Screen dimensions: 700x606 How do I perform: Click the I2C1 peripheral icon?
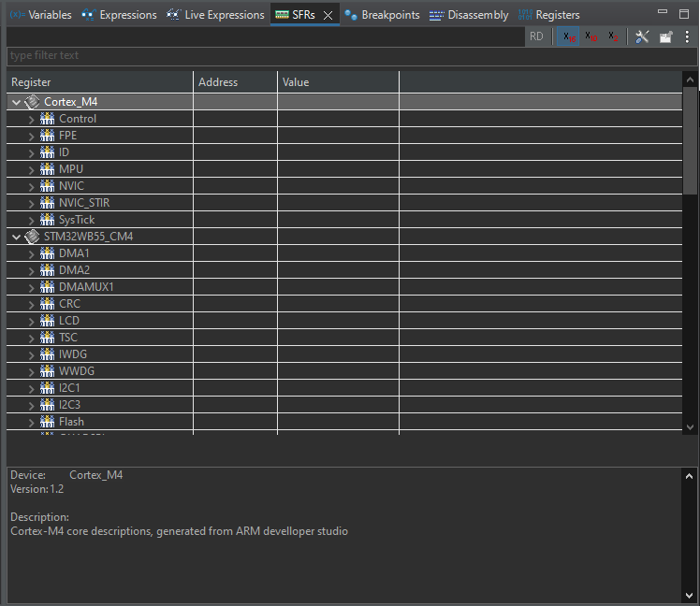tap(48, 388)
